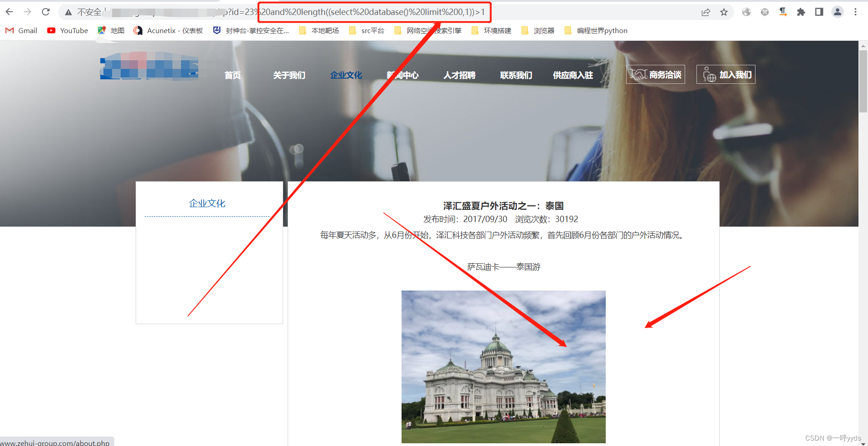Select 企业文化 in the top navigation
Viewport: 868px width, 446px height.
(346, 75)
